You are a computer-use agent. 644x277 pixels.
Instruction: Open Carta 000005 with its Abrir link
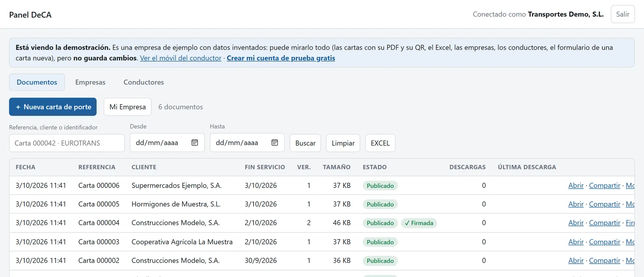tap(576, 204)
